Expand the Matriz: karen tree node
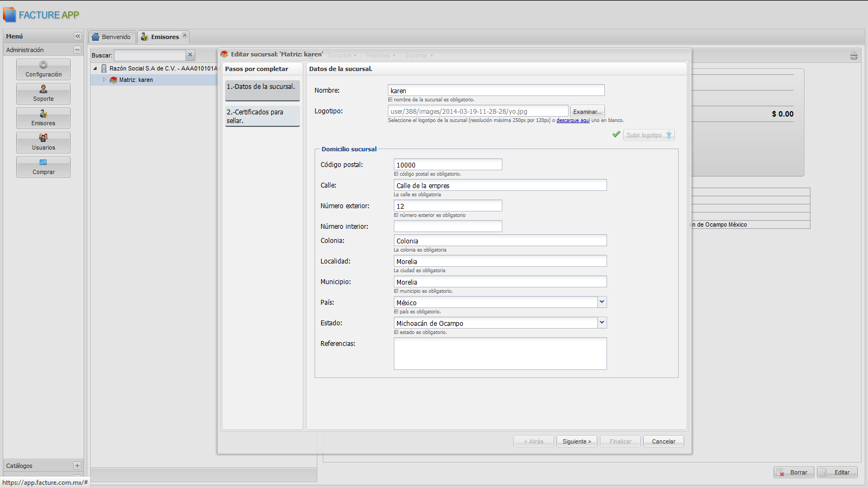 pos(104,80)
